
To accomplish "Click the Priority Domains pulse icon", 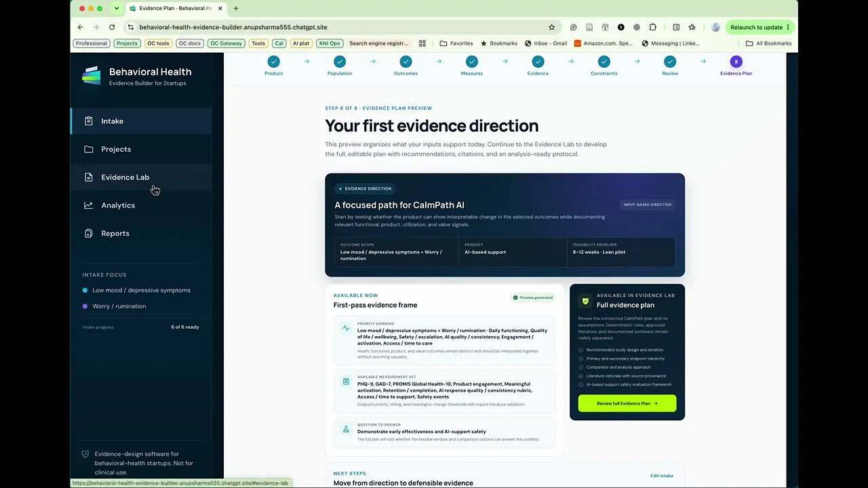I will pyautogui.click(x=346, y=328).
